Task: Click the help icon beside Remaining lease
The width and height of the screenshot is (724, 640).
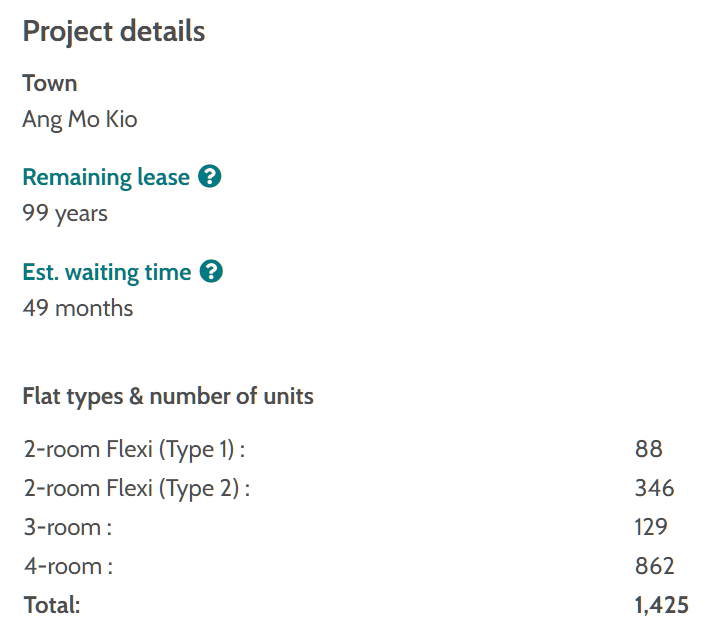Action: pyautogui.click(x=210, y=177)
